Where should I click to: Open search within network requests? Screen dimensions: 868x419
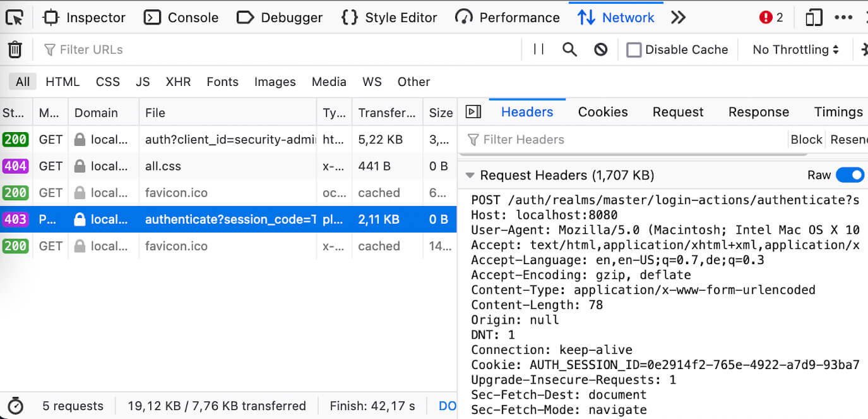569,49
